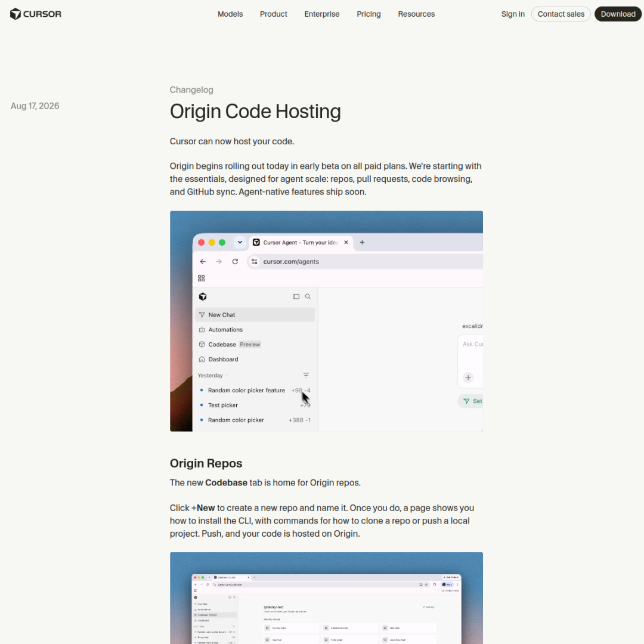644x644 pixels.
Task: Click the Download button
Action: 618,14
